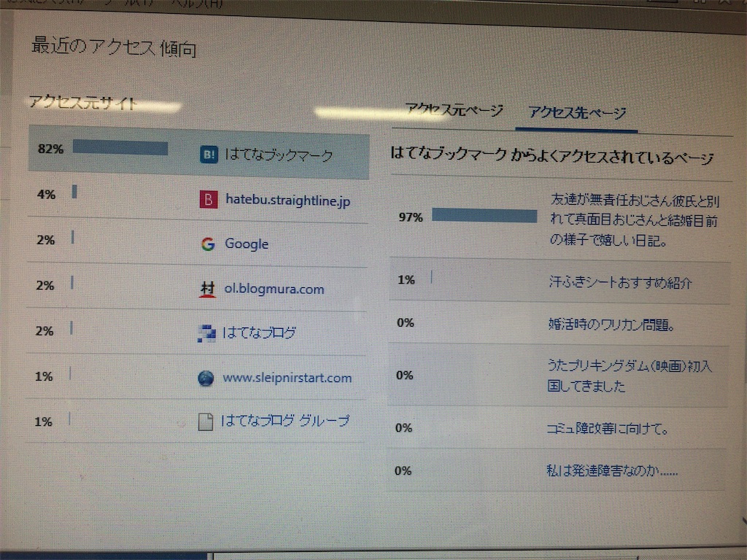Open the 友達が無責任おじさん彼氏と別れて article link

[x=635, y=220]
